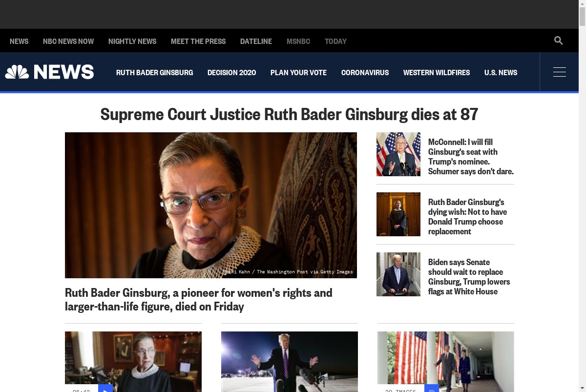Click the NBC peacock News logo
The height and width of the screenshot is (392, 586).
point(49,72)
